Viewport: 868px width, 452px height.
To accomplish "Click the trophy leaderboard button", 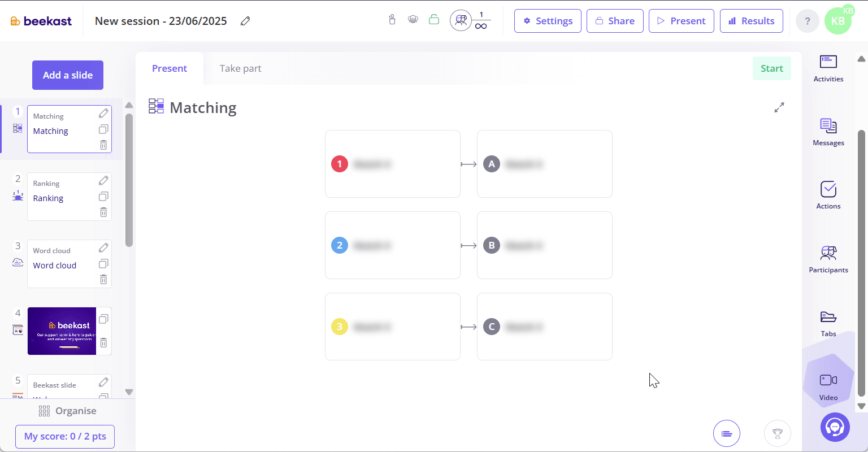I will (x=778, y=434).
